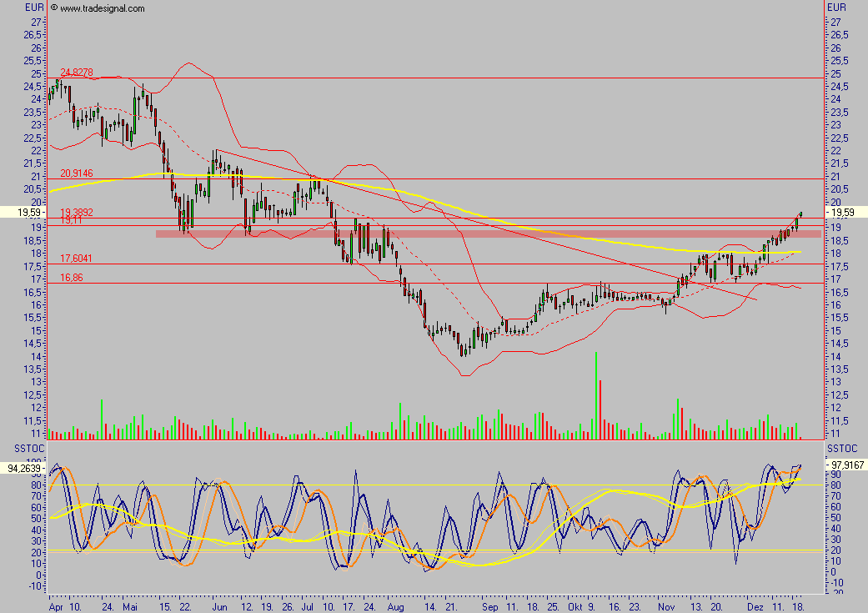Select the 19,3892 level label
The width and height of the screenshot is (868, 613).
pos(77,212)
